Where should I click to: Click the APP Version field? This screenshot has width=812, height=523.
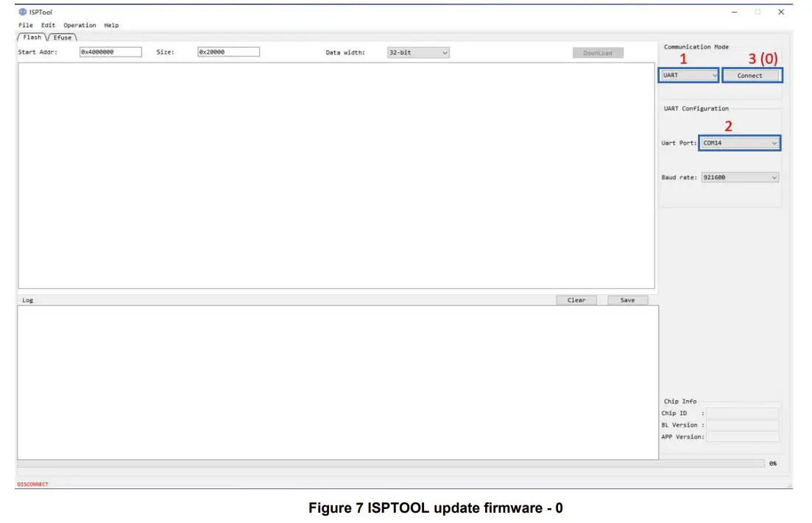click(x=743, y=437)
